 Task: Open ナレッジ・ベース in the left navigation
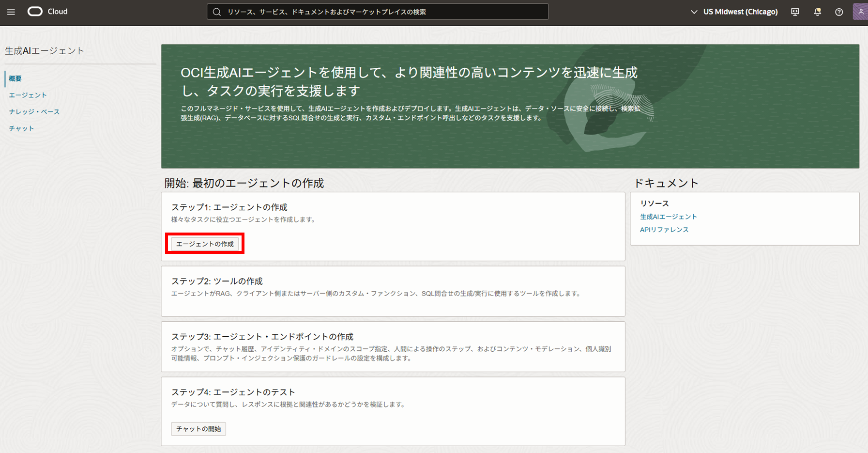click(x=34, y=111)
